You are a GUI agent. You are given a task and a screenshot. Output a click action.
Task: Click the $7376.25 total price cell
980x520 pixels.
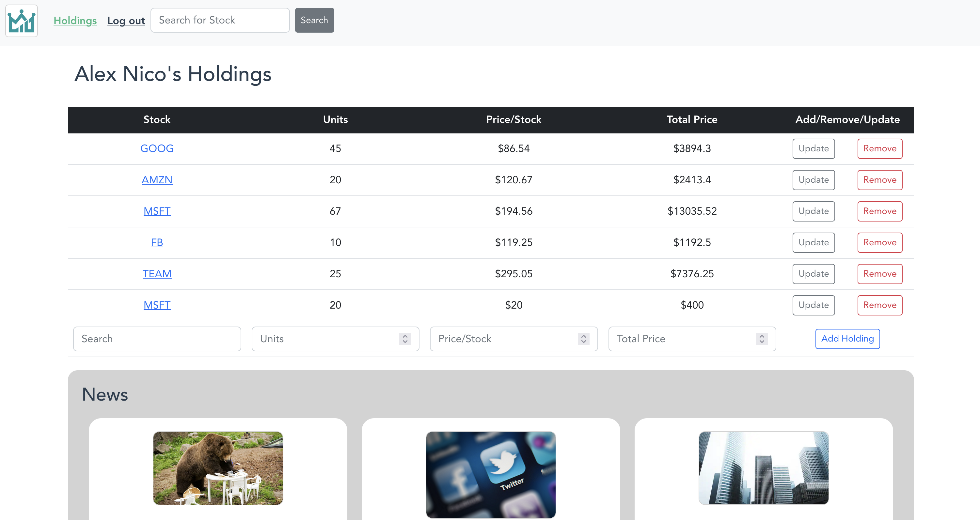692,274
